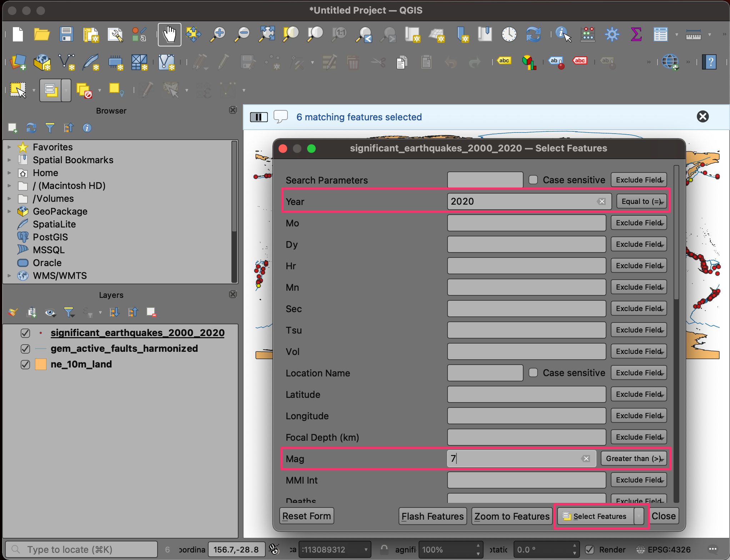This screenshot has height=560, width=730.
Task: Click the ne_10m_land orange color swatch
Action: click(x=41, y=364)
